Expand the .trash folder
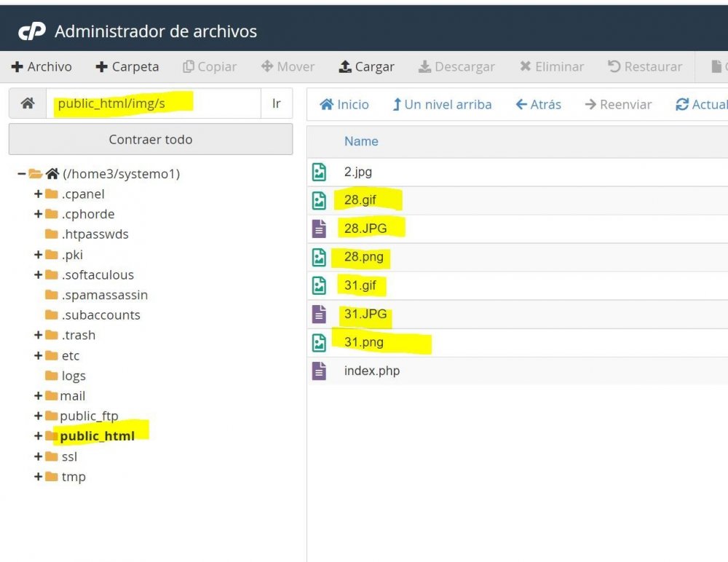This screenshot has width=728, height=562. click(x=38, y=335)
